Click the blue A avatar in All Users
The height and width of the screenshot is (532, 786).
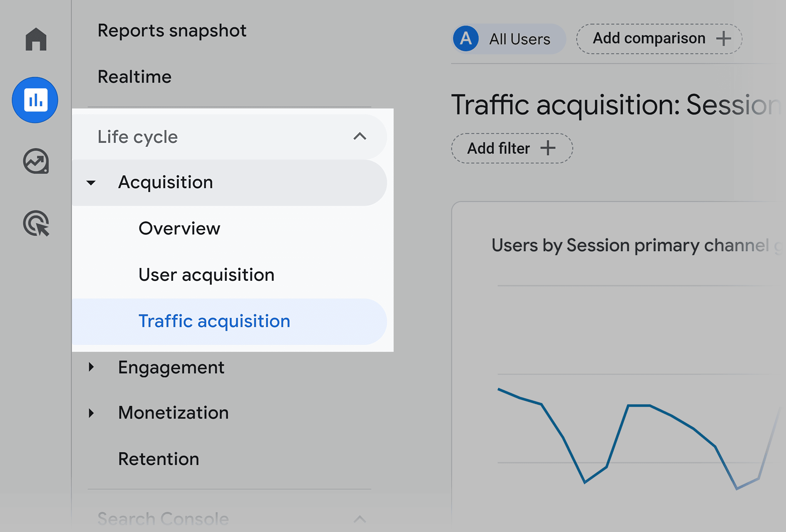click(465, 39)
